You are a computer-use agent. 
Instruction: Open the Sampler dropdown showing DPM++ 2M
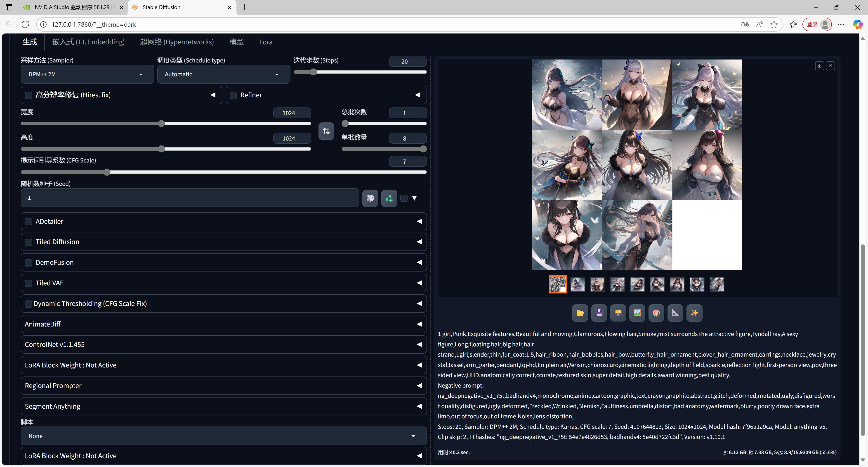coord(87,74)
